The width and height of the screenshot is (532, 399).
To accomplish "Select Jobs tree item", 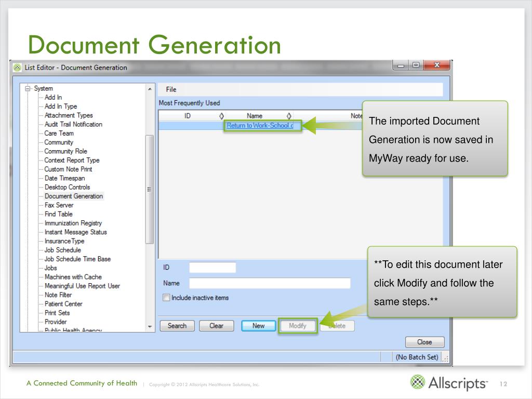I will 50,268.
